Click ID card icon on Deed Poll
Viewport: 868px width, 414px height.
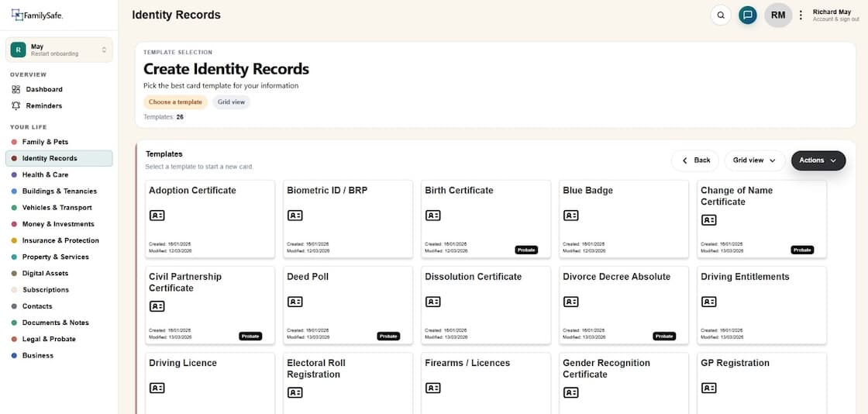point(295,302)
